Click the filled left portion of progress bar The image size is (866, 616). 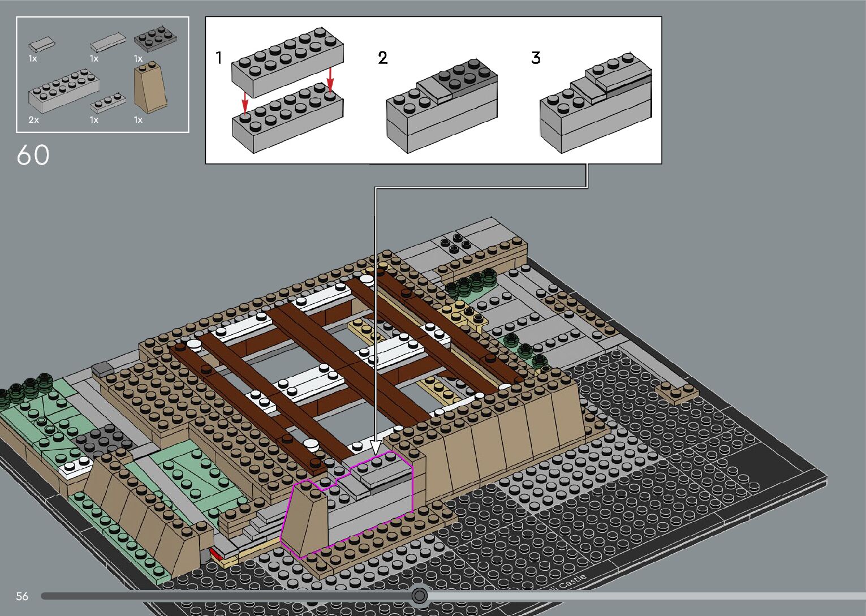click(226, 596)
